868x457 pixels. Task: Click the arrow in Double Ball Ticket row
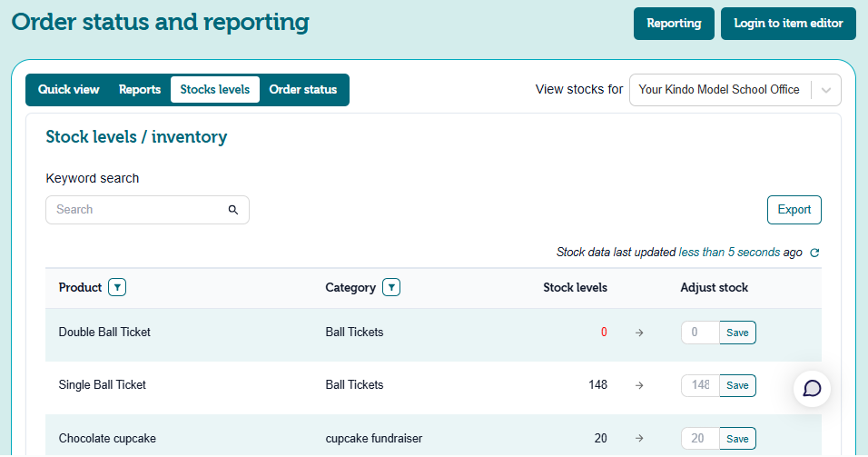[639, 333]
